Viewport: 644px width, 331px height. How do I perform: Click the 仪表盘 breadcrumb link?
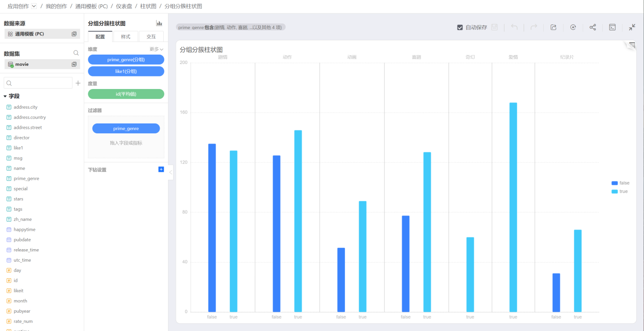click(x=123, y=6)
